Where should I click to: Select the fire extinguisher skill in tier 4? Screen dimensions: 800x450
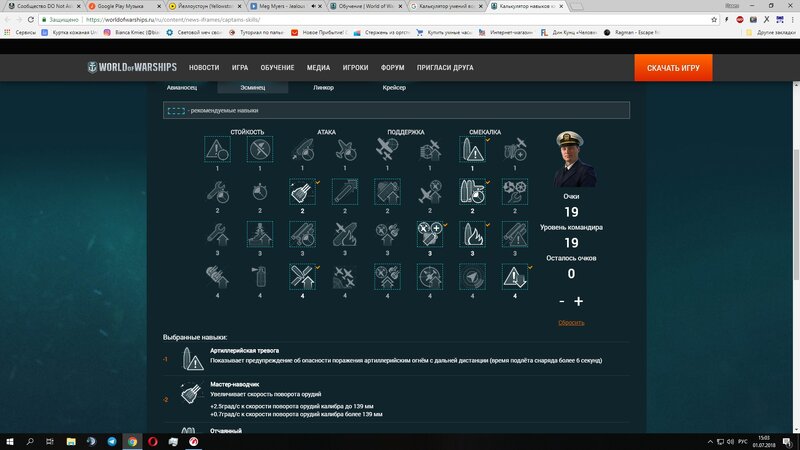[260, 276]
